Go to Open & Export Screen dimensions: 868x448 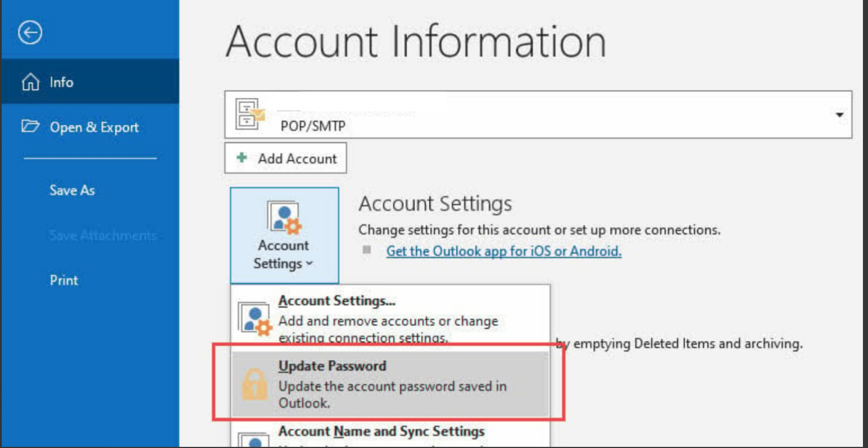tap(90, 127)
